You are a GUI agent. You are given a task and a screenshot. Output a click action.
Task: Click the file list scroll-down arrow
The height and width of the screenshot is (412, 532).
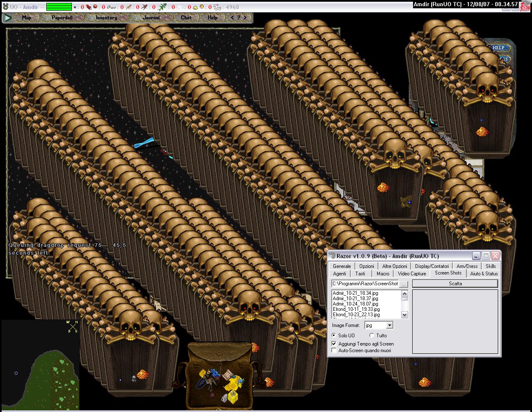[404, 315]
